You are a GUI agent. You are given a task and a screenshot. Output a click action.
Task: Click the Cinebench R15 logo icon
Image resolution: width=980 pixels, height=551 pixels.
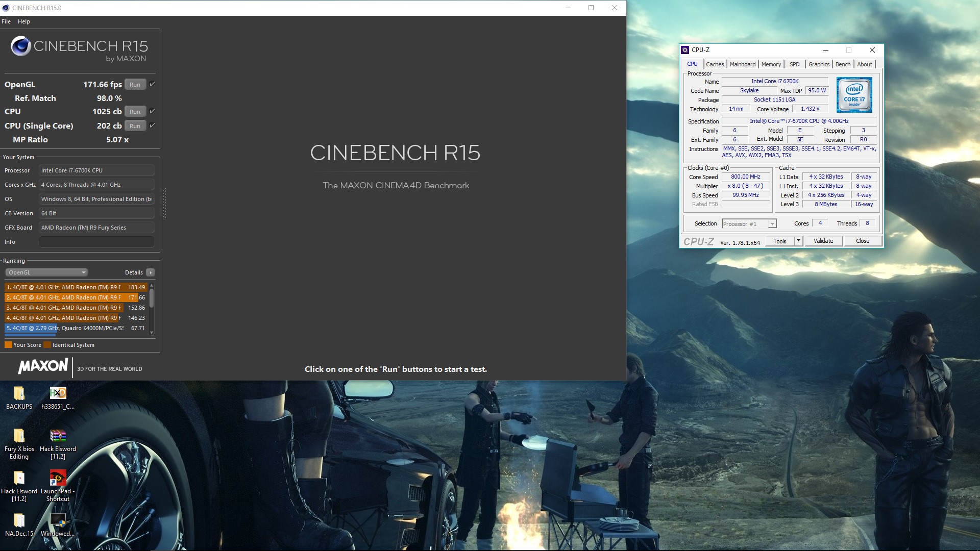tap(21, 46)
